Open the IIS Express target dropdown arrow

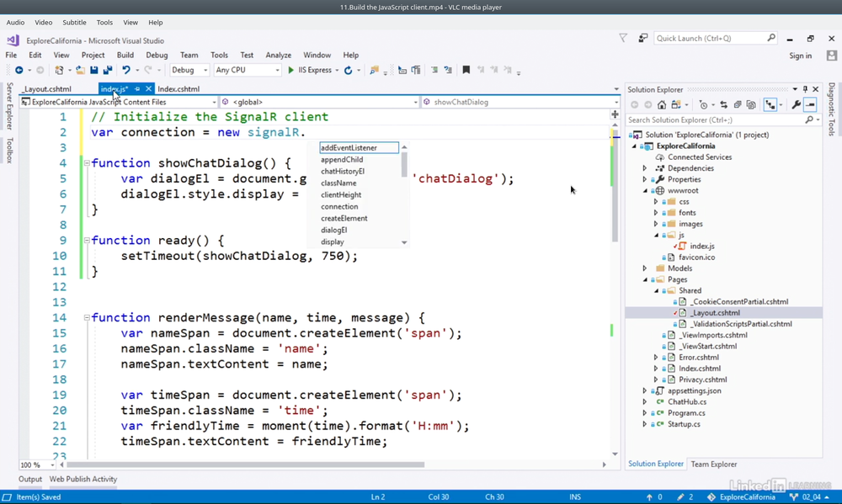(x=337, y=71)
